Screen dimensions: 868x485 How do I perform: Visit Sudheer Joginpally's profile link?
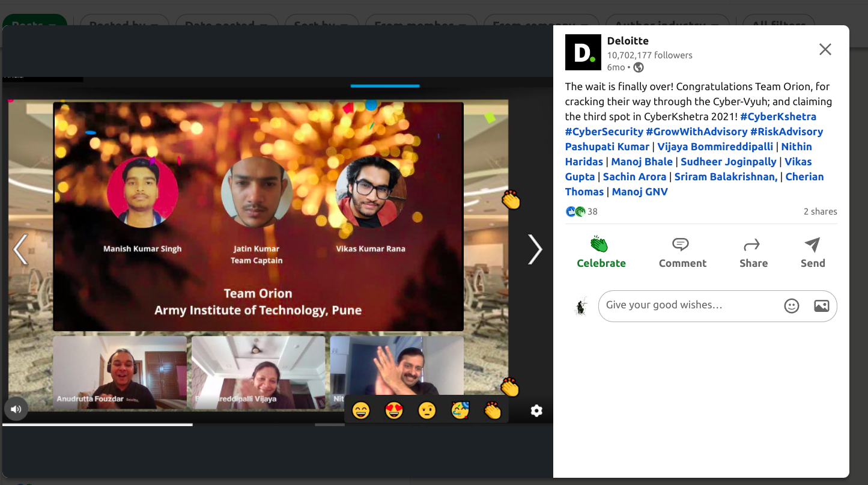tap(729, 162)
